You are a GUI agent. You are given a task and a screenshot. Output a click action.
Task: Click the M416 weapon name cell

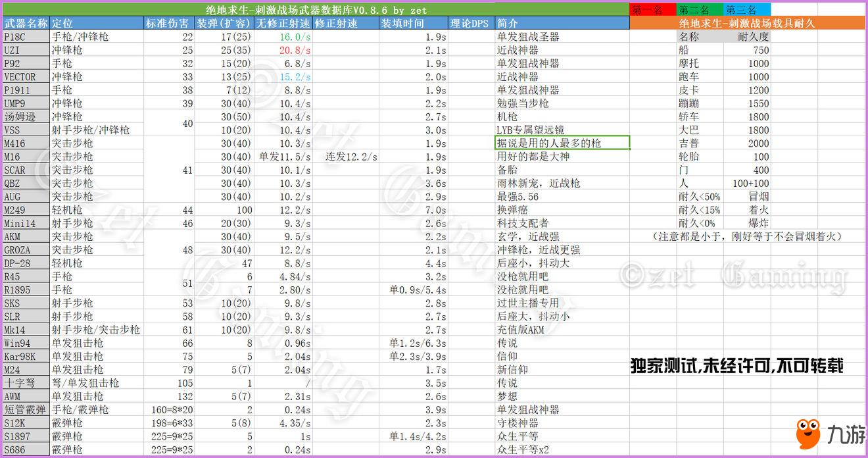coord(26,143)
